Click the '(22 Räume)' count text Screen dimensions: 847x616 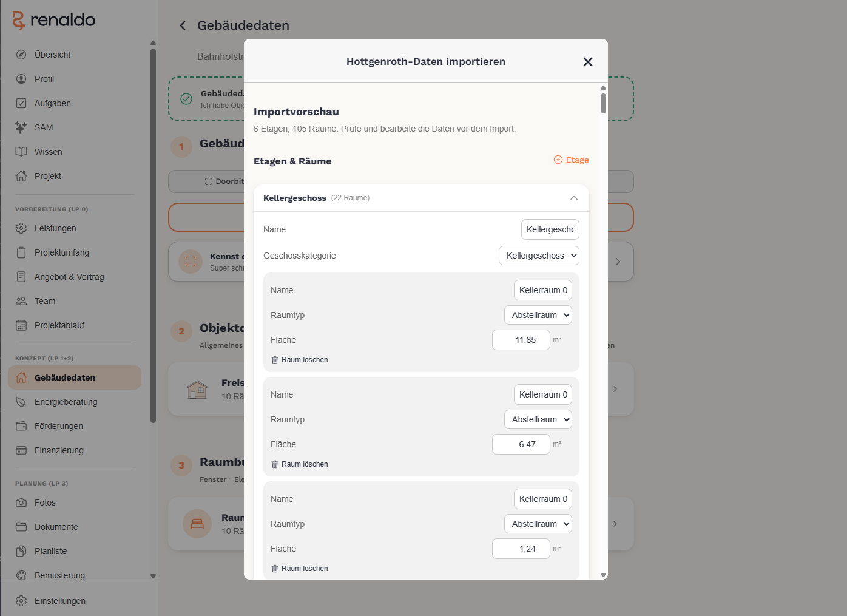(350, 198)
